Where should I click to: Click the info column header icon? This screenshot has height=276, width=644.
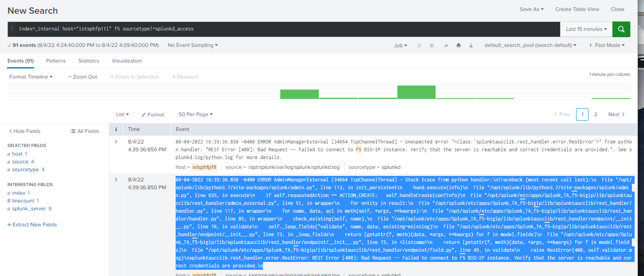[116, 129]
